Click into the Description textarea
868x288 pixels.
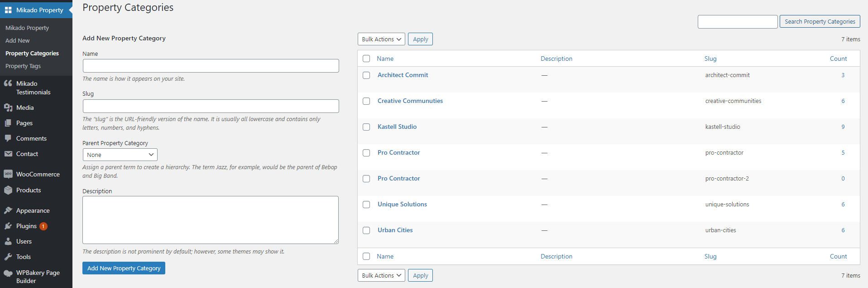click(211, 220)
